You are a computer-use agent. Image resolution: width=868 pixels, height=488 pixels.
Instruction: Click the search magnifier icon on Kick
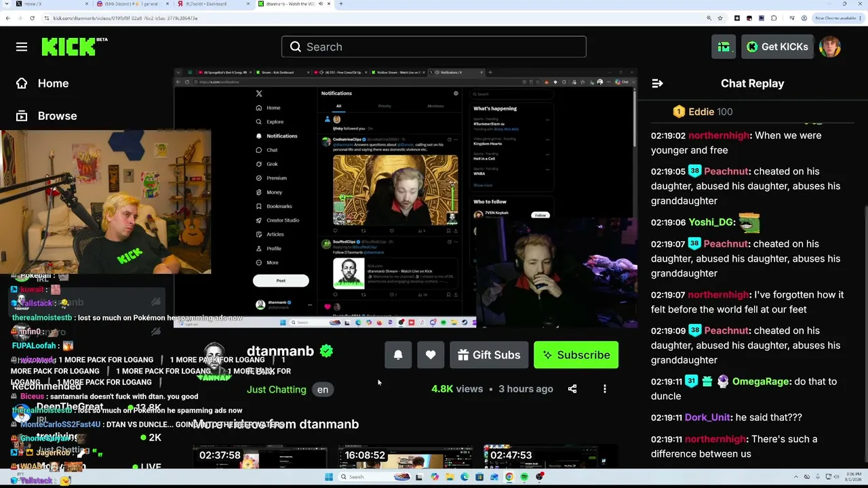coord(296,47)
